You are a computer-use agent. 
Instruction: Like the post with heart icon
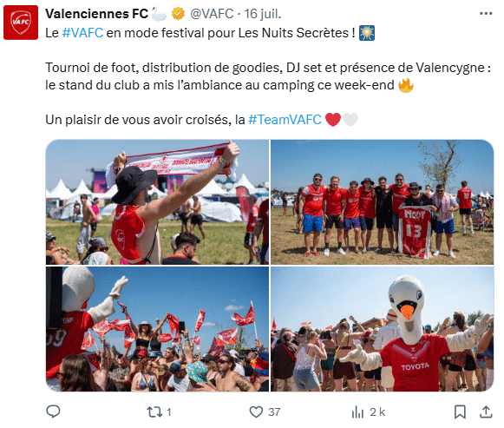[x=256, y=412]
